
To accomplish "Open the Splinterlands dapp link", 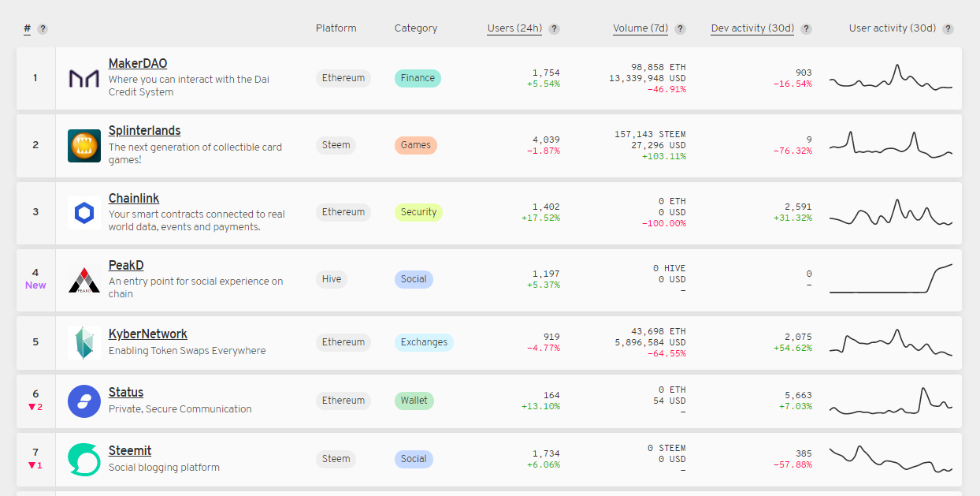I will click(x=145, y=130).
